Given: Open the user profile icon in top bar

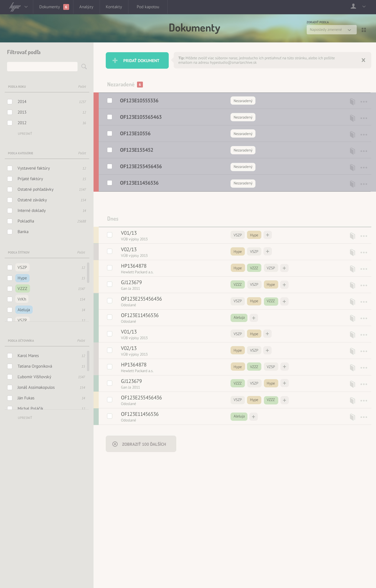Looking at the screenshot, I should click(353, 7).
